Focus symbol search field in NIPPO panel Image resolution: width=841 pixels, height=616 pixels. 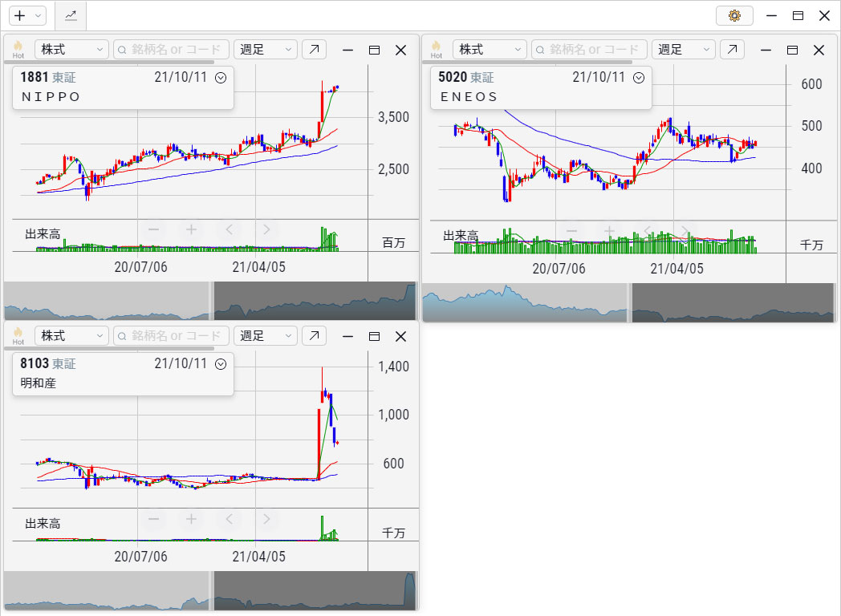click(x=171, y=49)
